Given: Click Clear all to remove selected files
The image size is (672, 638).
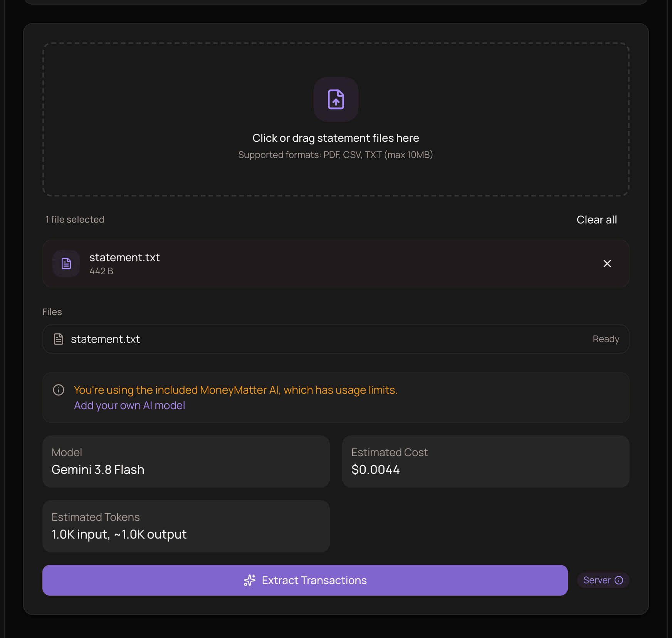Looking at the screenshot, I should pyautogui.click(x=596, y=220).
